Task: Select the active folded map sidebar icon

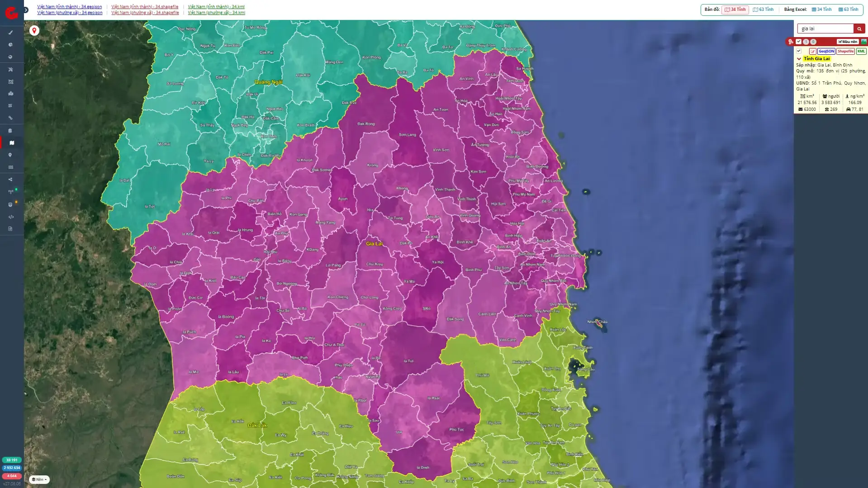Action: [x=12, y=142]
